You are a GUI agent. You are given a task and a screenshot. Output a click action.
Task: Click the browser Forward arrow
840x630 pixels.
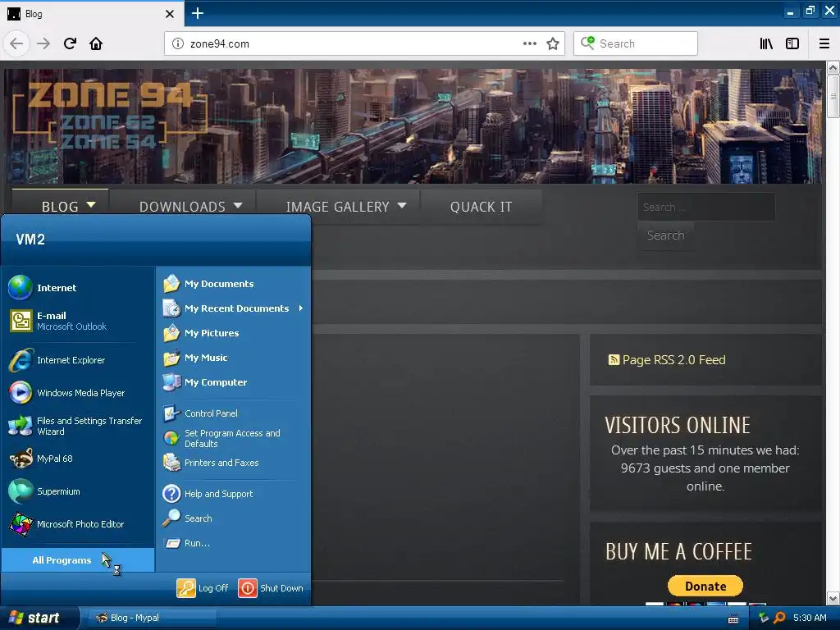(43, 43)
